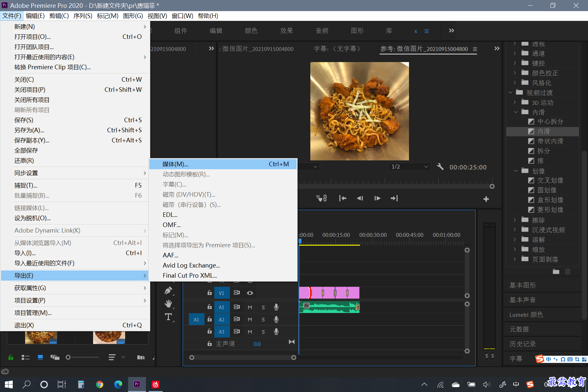
Task: Open sort icons menu in project panel
Action: (112, 357)
